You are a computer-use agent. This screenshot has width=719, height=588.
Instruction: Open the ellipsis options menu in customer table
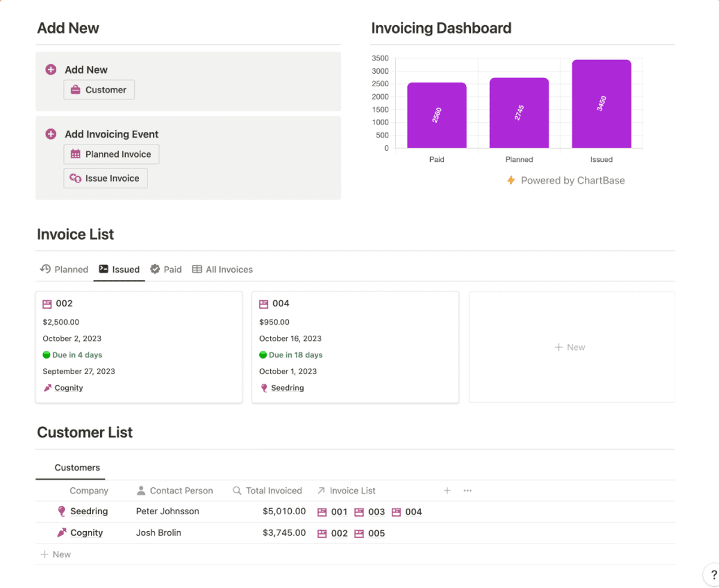pos(467,490)
